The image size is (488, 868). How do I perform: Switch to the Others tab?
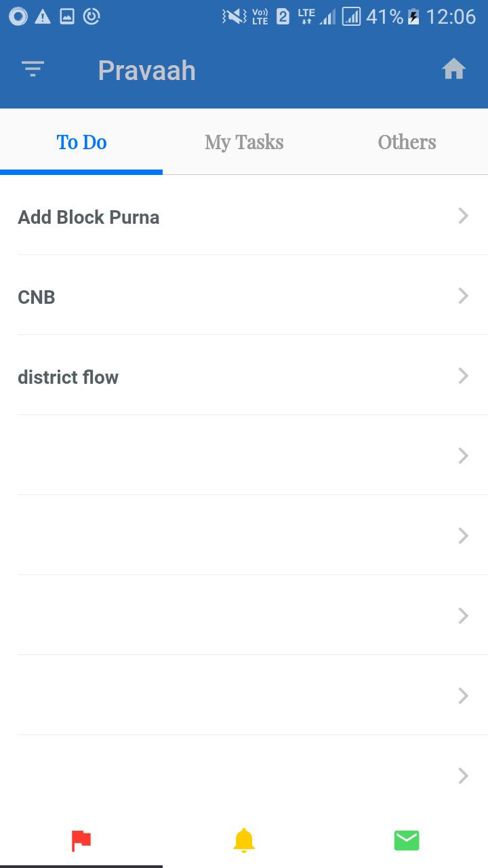point(407,142)
